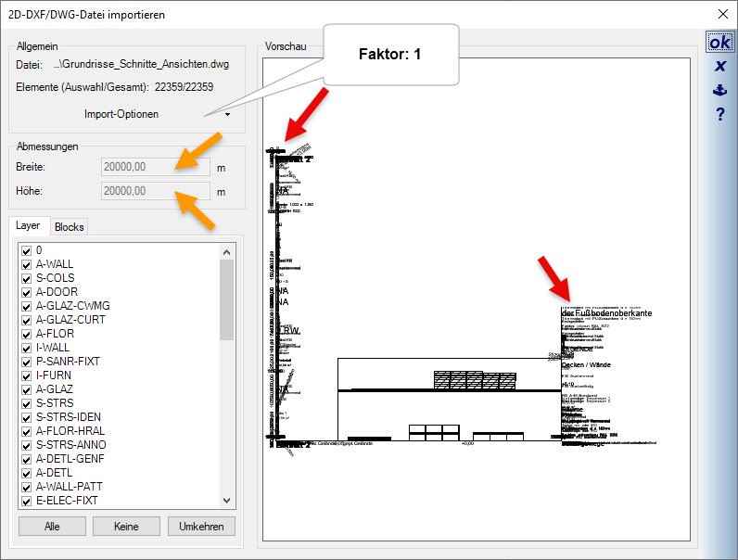Click the anchor icon in sidebar
The image size is (738, 560).
point(719,91)
